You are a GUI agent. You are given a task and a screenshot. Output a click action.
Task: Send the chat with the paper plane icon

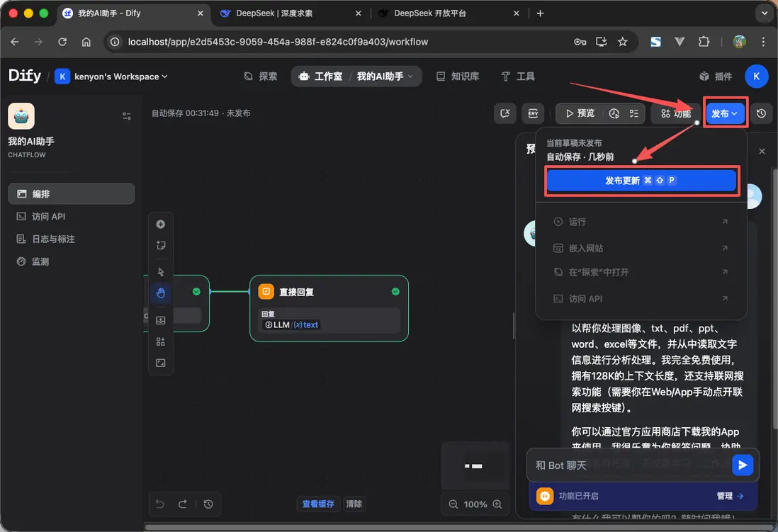click(x=742, y=465)
